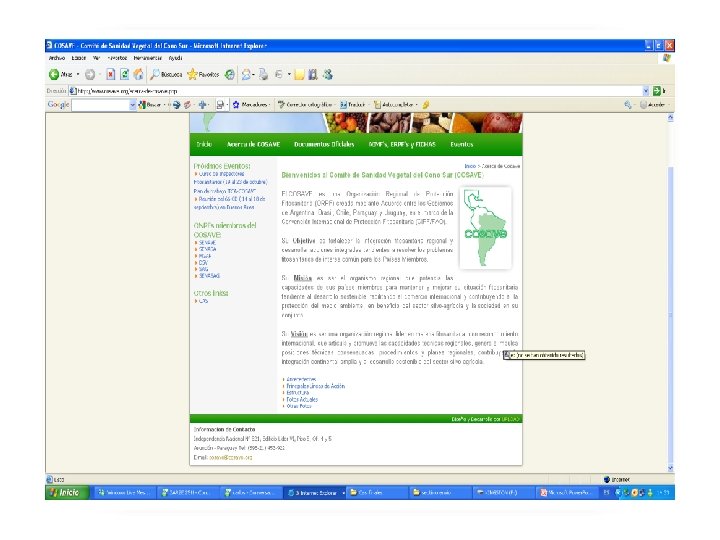
Task: Open the Favoritos menu in menu bar
Action: (x=117, y=58)
